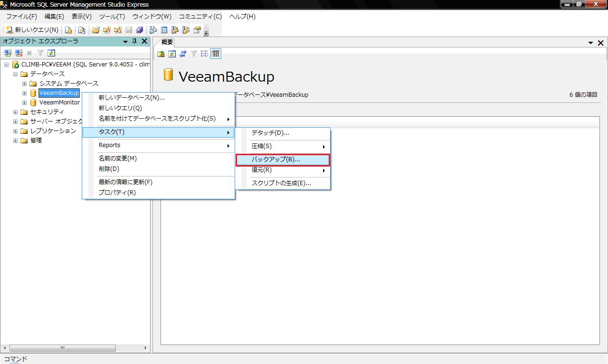Open the Template Explorer toolbar icon
Image resolution: width=608 pixels, height=364 pixels.
point(186,30)
